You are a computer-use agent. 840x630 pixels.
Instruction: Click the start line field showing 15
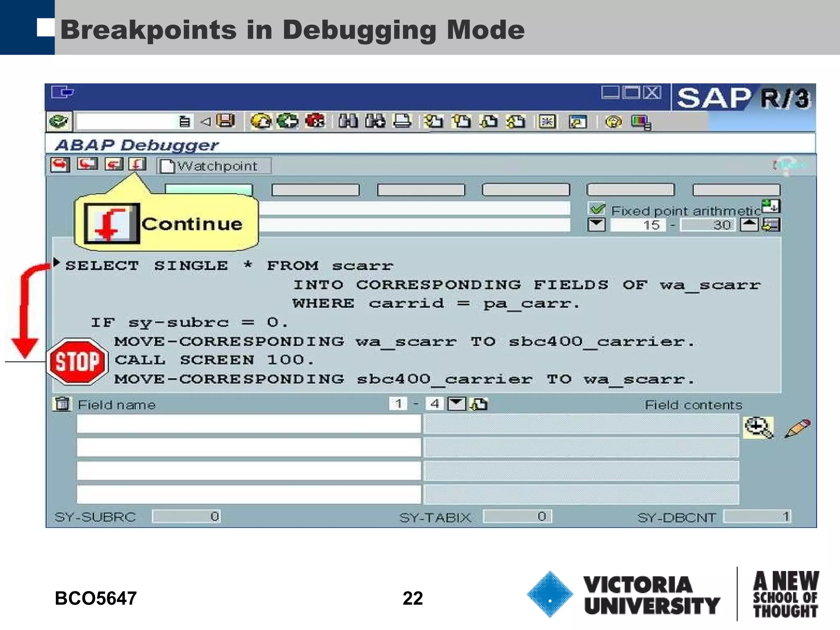pos(638,225)
